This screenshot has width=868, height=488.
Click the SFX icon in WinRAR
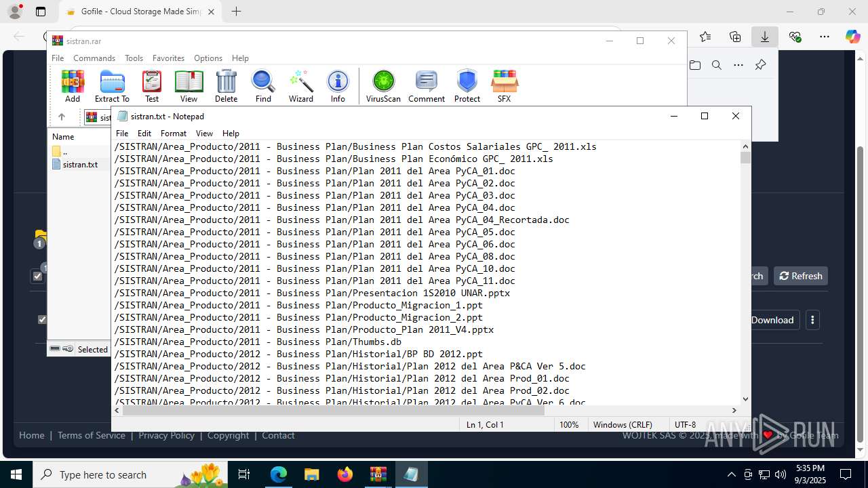[504, 86]
